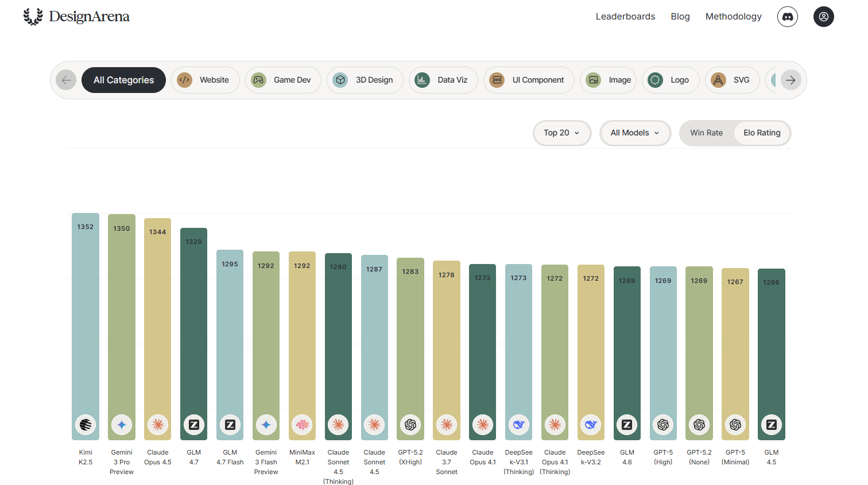868x485 pixels.
Task: Click the DeepSeek-V3.2 whale icon
Action: tap(591, 425)
